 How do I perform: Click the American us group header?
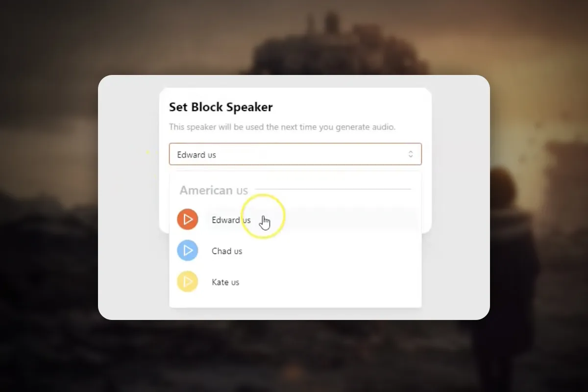[x=214, y=190]
